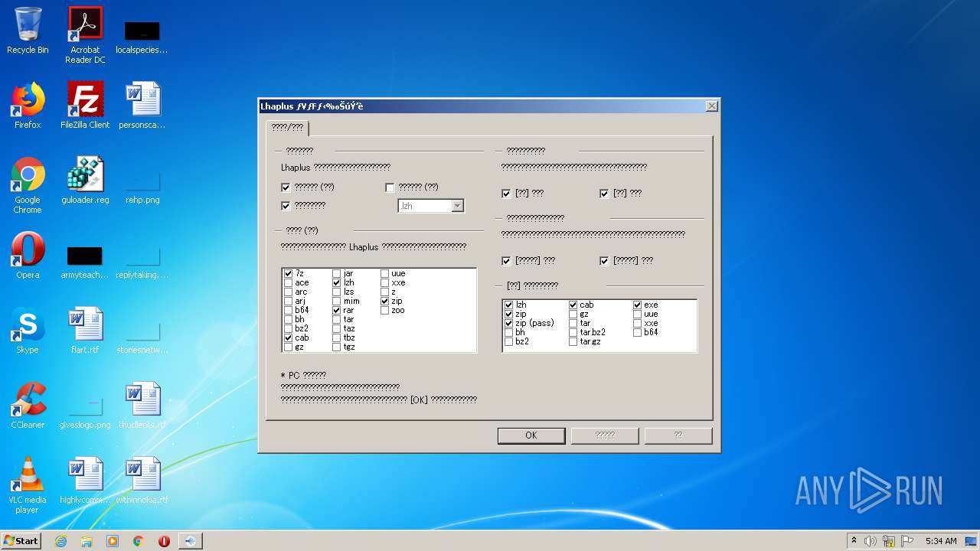The height and width of the screenshot is (551, 980).
Task: Enable the b64 compression format checkbox
Action: [x=638, y=332]
